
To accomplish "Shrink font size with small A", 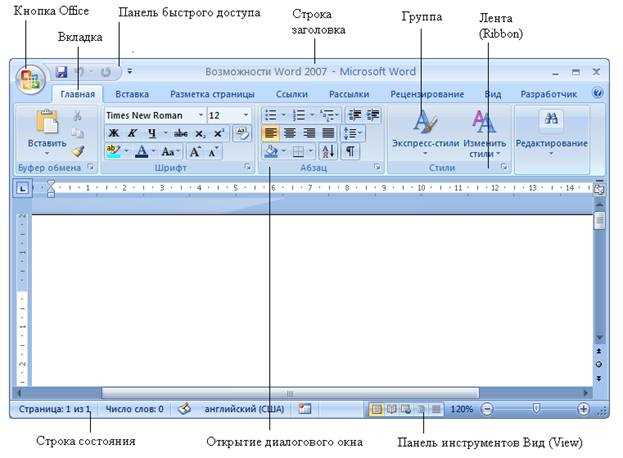I will [x=213, y=151].
